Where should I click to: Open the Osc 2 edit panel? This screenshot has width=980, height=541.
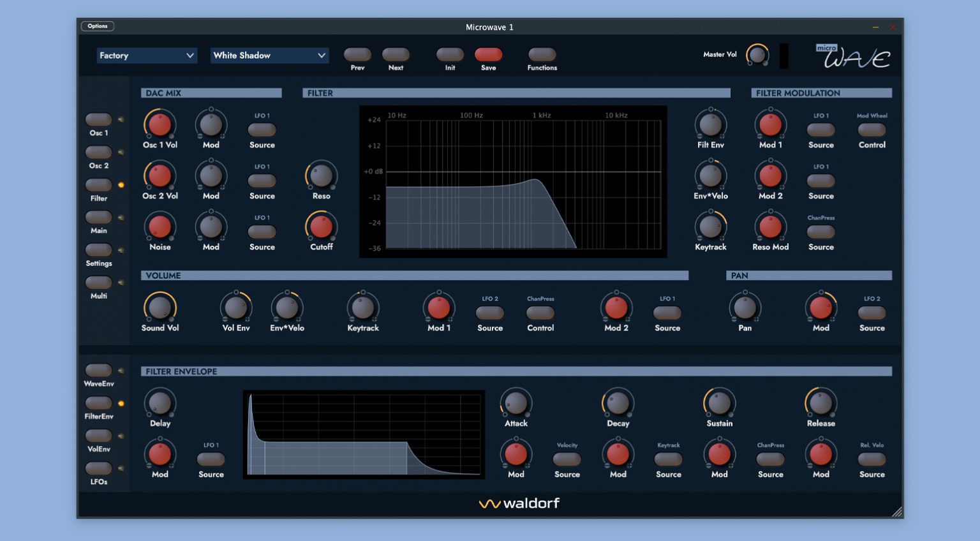click(x=98, y=152)
